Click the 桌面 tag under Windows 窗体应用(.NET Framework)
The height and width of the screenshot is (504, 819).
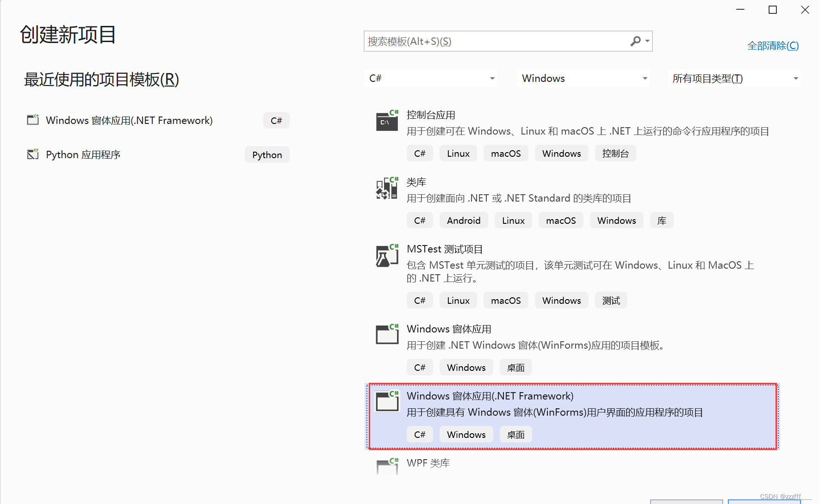click(x=515, y=434)
